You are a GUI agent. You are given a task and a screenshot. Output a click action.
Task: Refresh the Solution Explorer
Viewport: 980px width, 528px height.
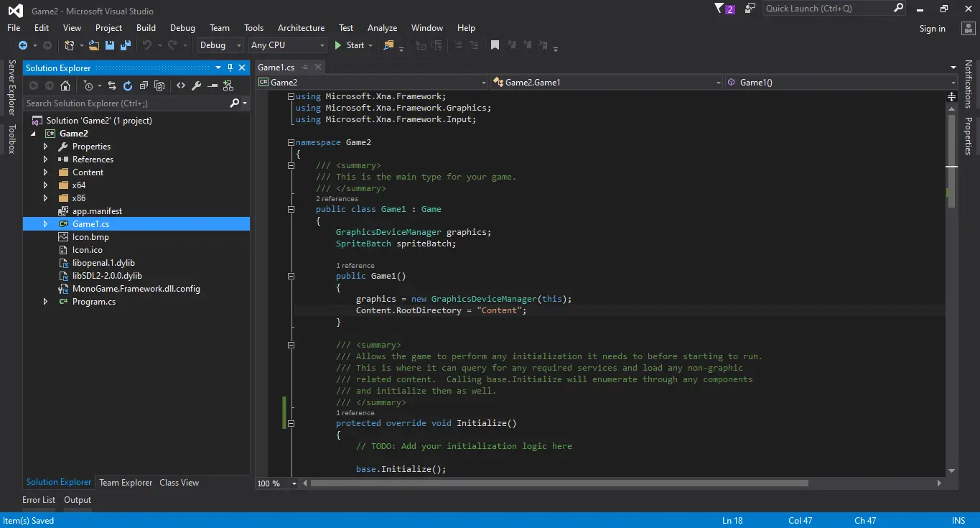point(128,85)
